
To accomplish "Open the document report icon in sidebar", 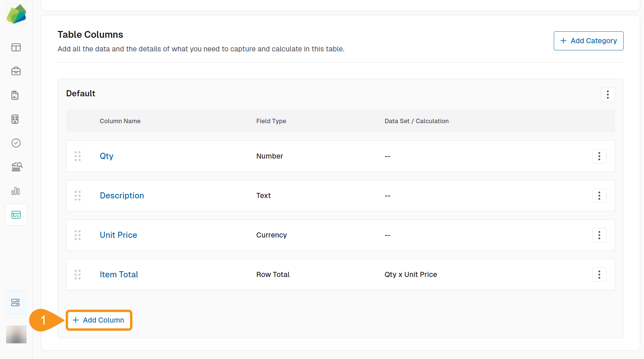I will pos(15,95).
